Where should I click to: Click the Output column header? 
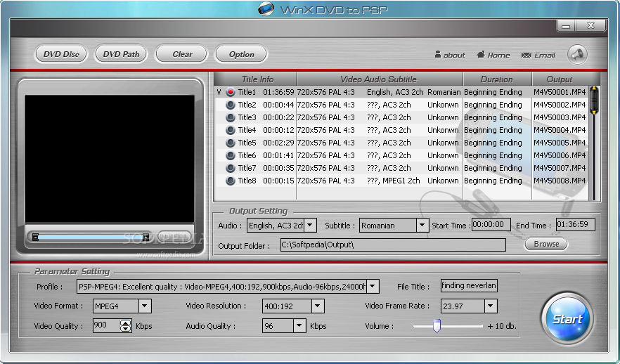click(x=560, y=79)
